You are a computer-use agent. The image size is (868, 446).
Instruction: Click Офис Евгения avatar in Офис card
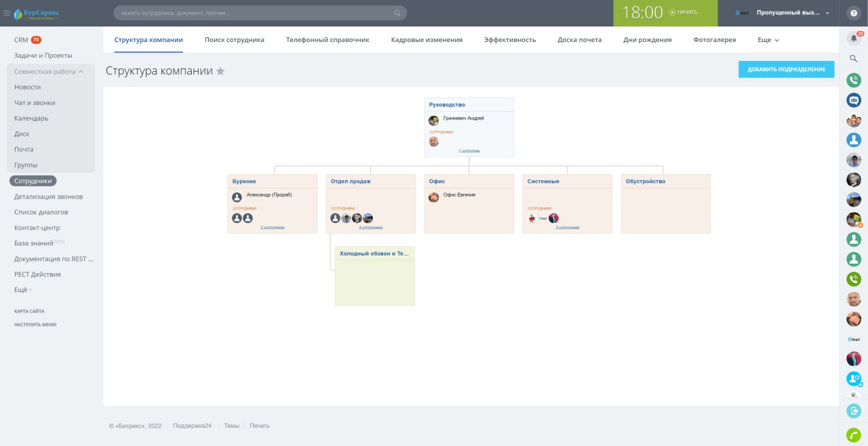point(433,197)
